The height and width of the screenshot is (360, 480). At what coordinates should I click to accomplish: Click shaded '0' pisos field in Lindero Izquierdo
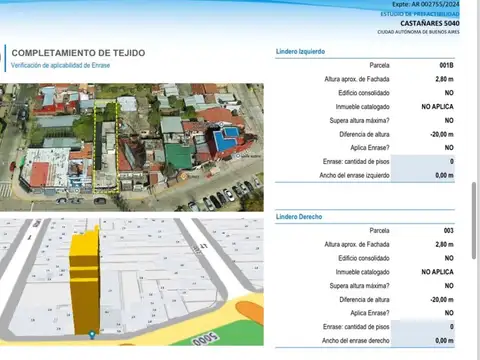[x=423, y=162]
